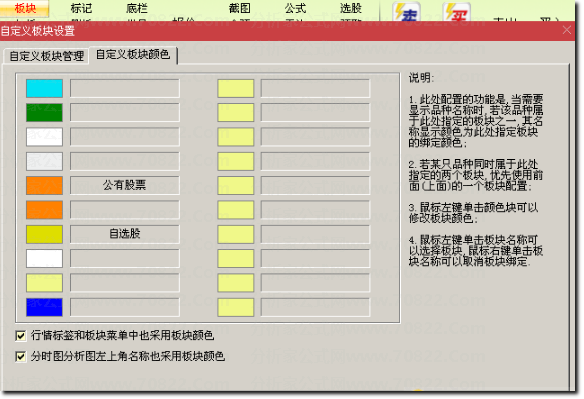Click the empty name field beside green swatch
The width and height of the screenshot is (584, 399).
click(125, 113)
